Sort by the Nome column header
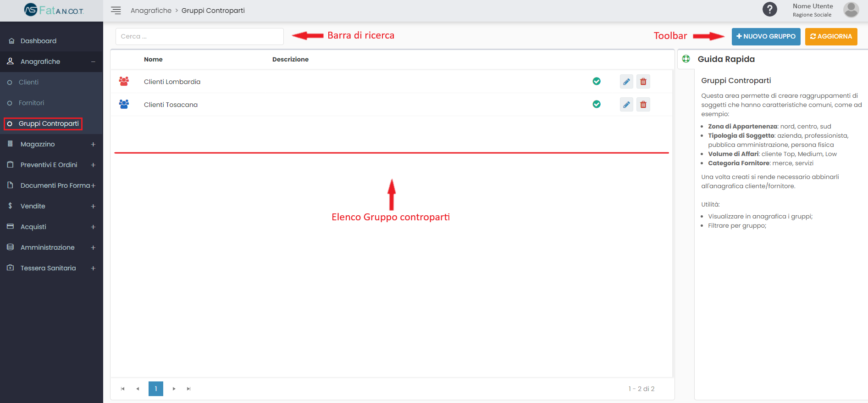The width and height of the screenshot is (868, 403). click(153, 59)
